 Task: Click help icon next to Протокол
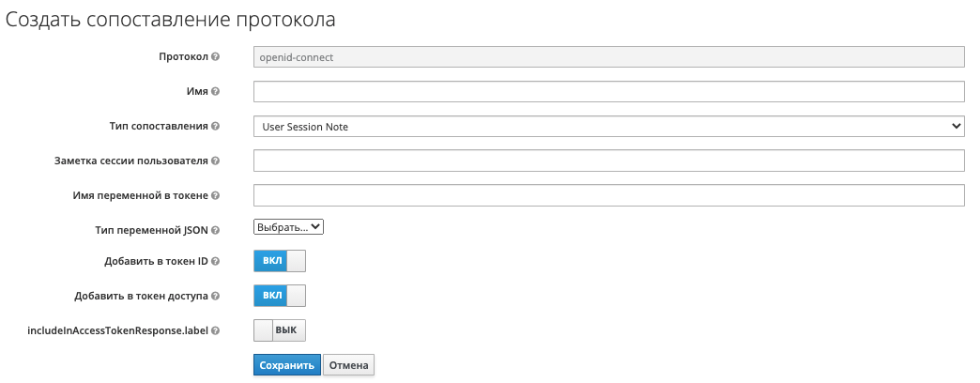(216, 57)
